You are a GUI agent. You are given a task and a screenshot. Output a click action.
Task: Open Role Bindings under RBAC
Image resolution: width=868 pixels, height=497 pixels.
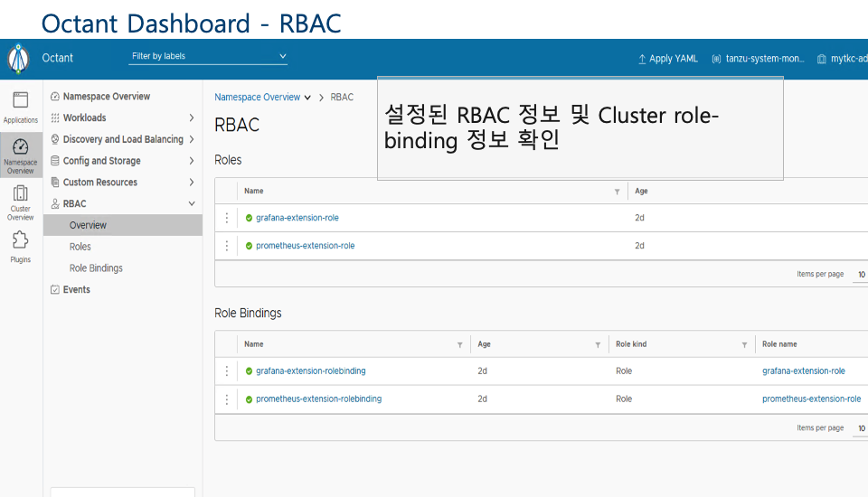click(x=96, y=268)
